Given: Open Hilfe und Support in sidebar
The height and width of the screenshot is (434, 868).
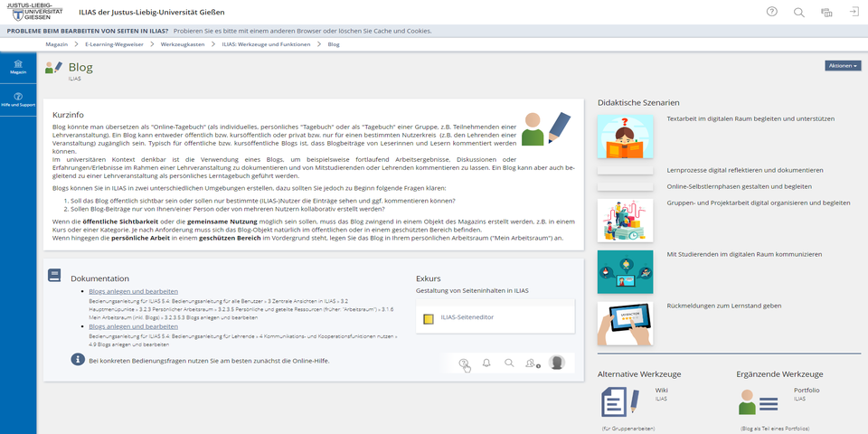Looking at the screenshot, I should tap(18, 99).
